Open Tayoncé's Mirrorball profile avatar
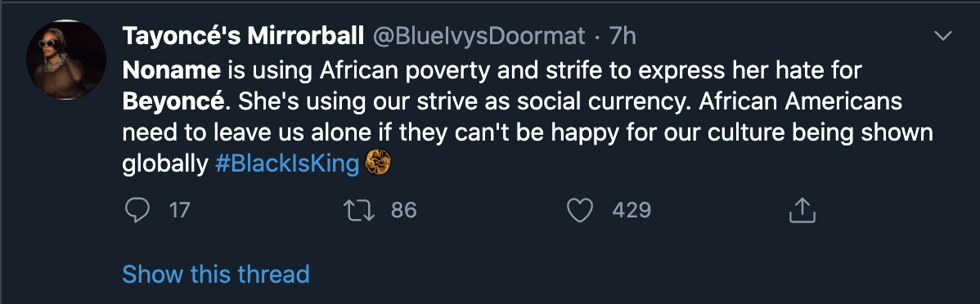The width and height of the screenshot is (980, 304). [65, 60]
